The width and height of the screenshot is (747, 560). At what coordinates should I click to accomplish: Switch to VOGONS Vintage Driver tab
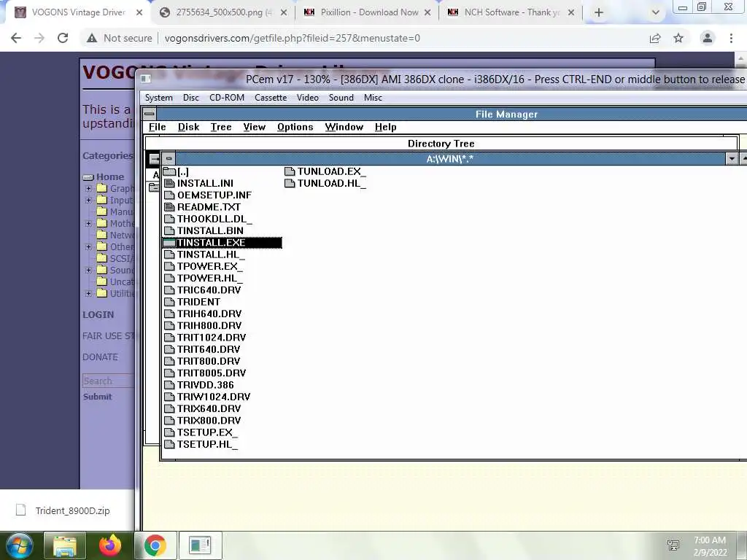78,12
